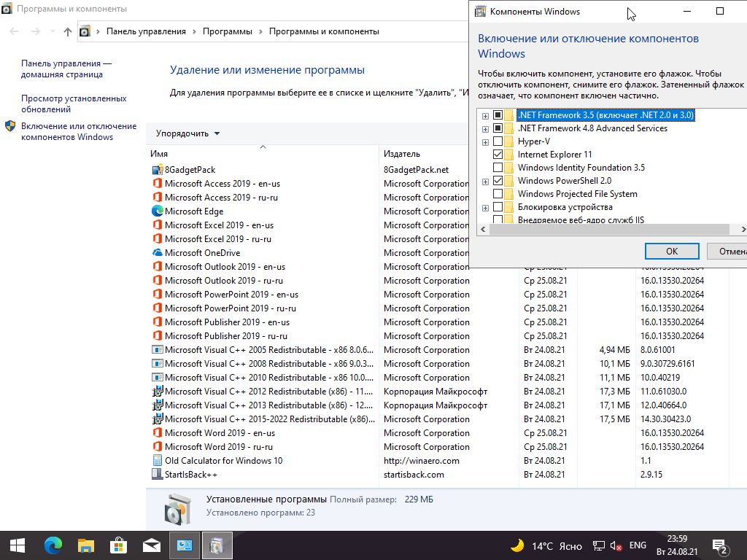Enable the Hyper-V checkbox
Image resolution: width=747 pixels, height=560 pixels.
point(498,141)
